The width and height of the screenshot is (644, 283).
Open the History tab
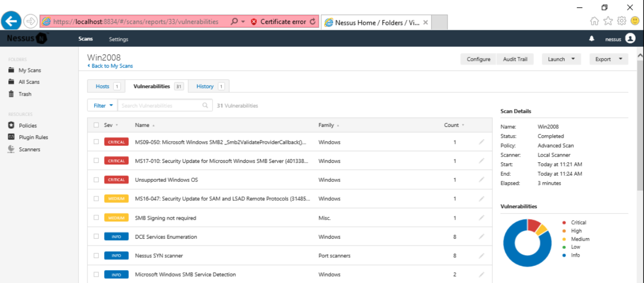(x=205, y=87)
